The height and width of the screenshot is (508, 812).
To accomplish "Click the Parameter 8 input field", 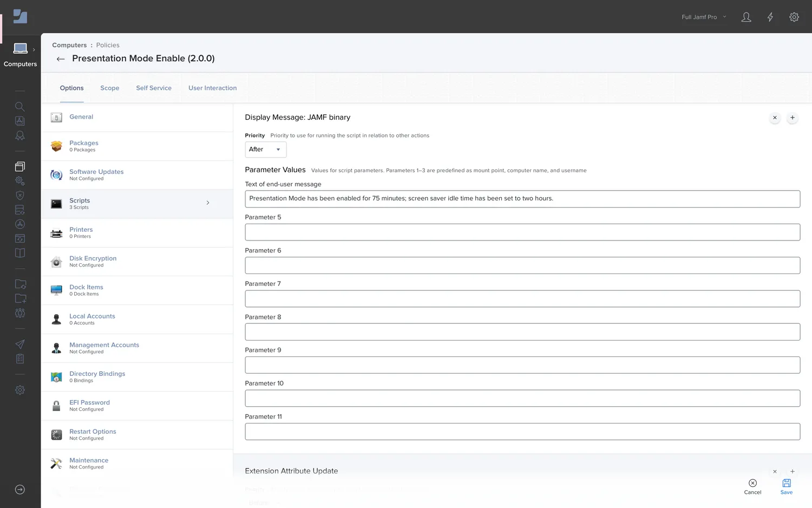I will tap(522, 332).
